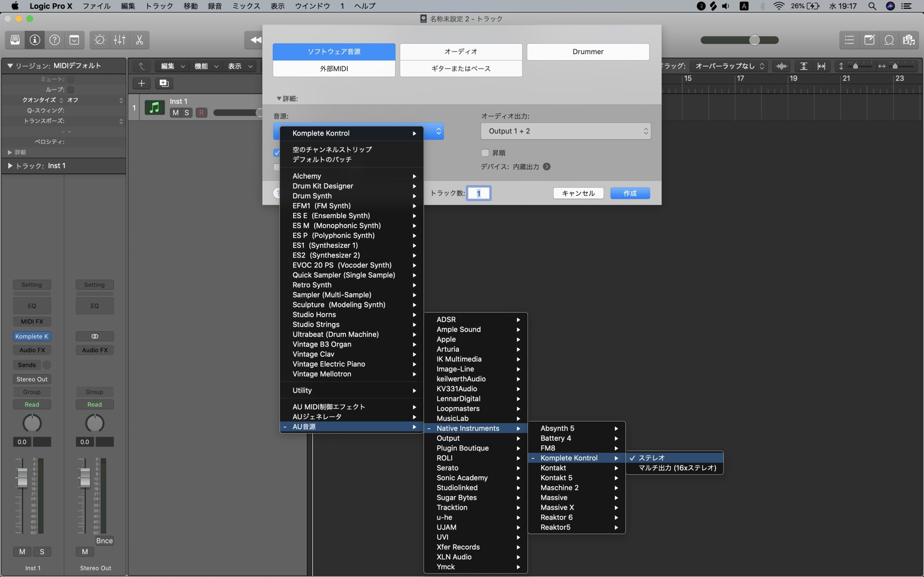Click the duplicate track icon
Viewport: 924px width, 577px height.
pos(164,83)
